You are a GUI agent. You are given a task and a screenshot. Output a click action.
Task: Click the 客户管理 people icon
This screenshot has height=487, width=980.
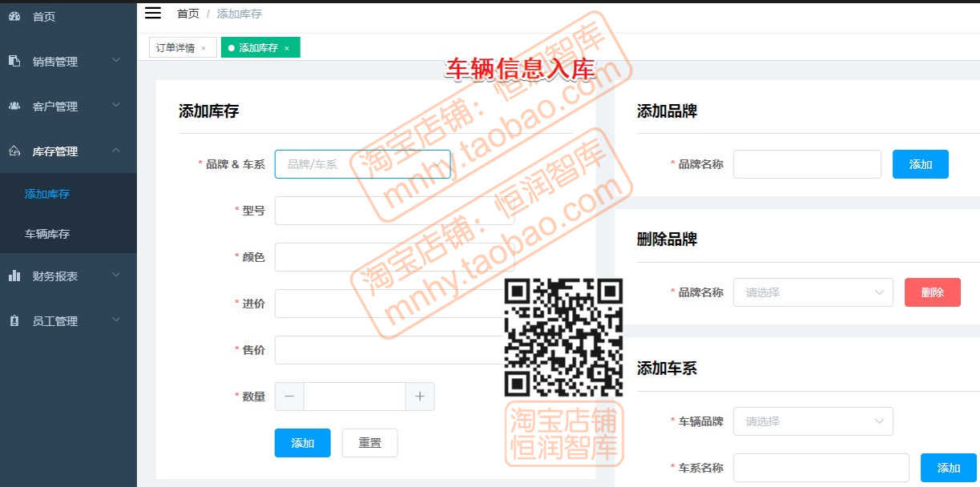(14, 106)
